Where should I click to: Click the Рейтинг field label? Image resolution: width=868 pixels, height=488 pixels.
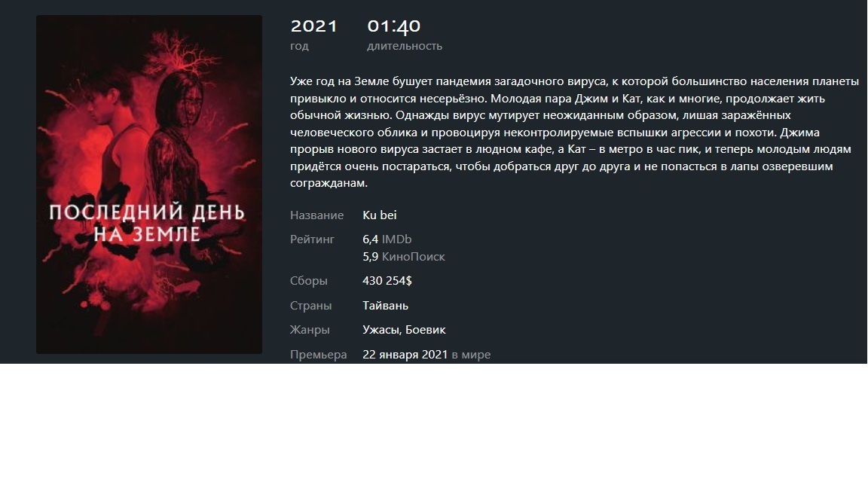[x=312, y=239]
